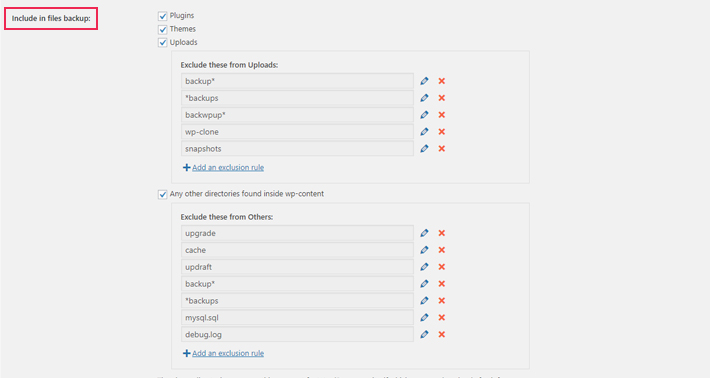The height and width of the screenshot is (378, 710).
Task: Delete the backwpup* exclusion rule
Action: tap(441, 115)
